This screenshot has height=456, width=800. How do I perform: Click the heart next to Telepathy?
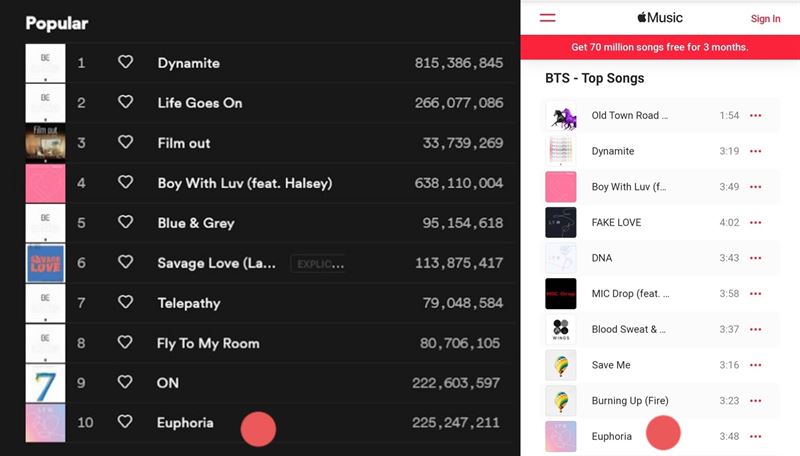tap(126, 302)
